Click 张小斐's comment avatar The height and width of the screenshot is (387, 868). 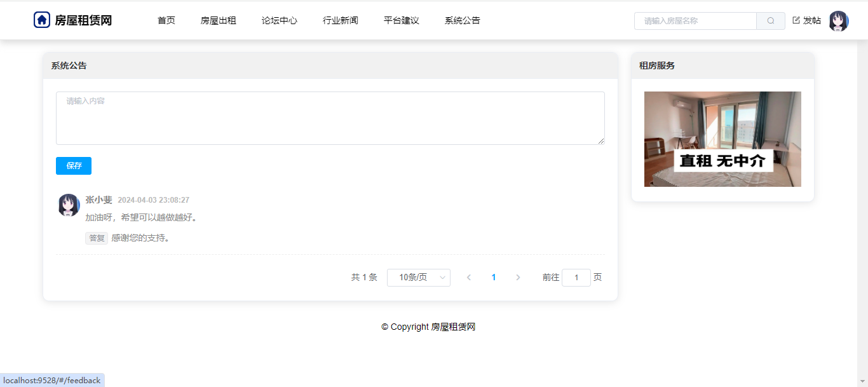69,205
